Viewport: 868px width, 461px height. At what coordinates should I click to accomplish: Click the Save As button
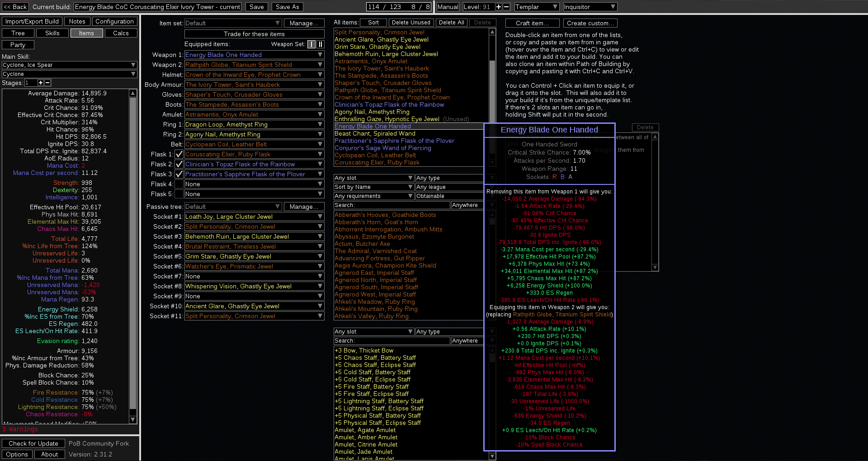click(287, 7)
